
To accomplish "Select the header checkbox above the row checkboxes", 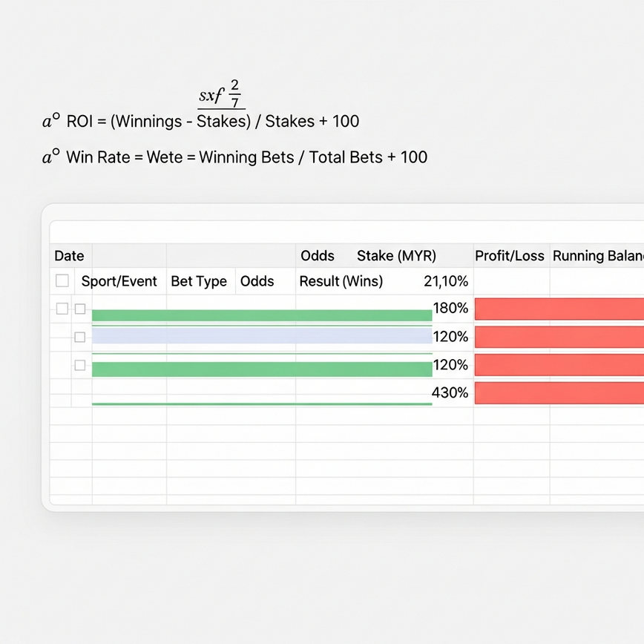I will click(x=62, y=281).
